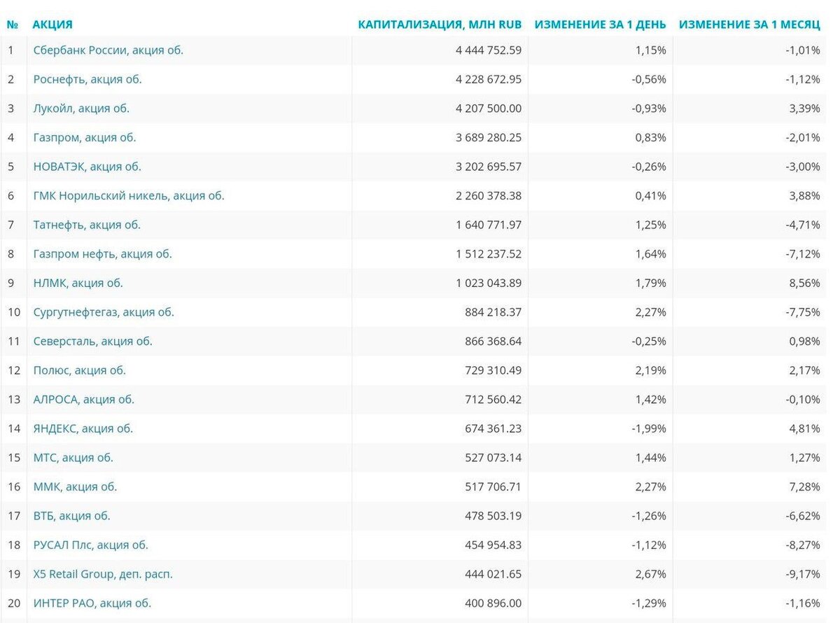This screenshot has width=840, height=623.
Task: Sort by Капитализация, млн RUB column header
Action: (440, 24)
